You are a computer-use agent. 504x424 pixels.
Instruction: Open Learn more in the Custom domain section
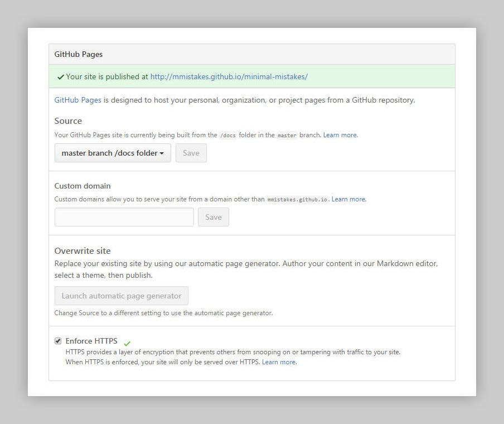coord(348,199)
